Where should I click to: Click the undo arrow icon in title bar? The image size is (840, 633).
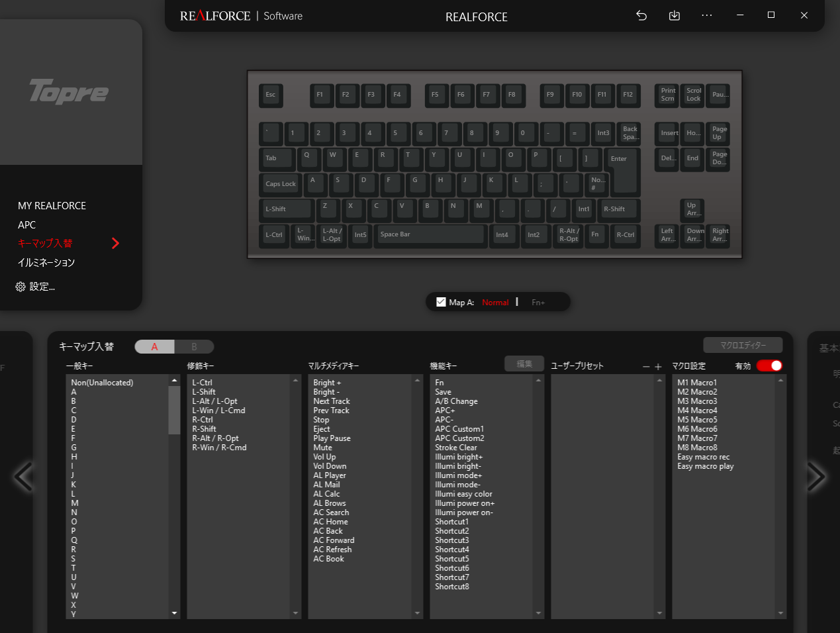click(x=641, y=15)
